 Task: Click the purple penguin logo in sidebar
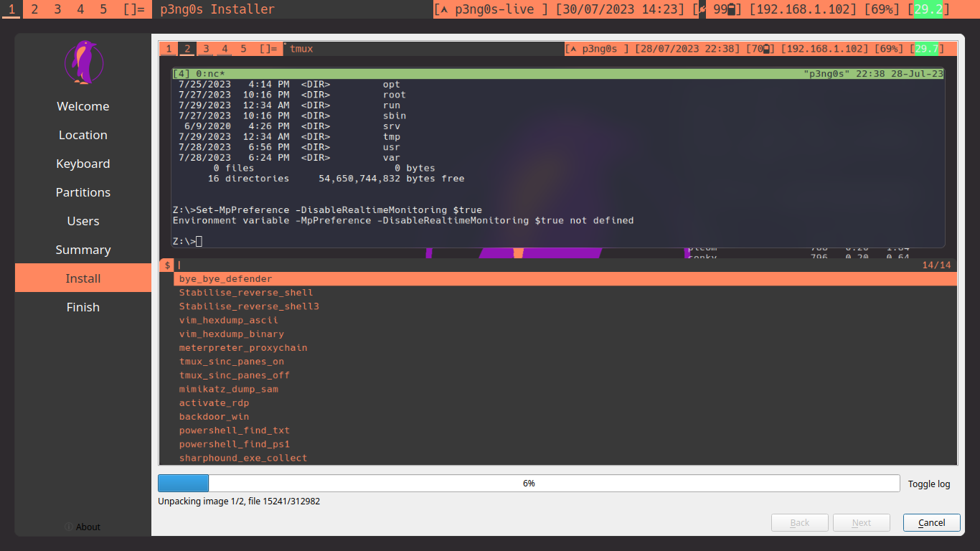click(84, 63)
